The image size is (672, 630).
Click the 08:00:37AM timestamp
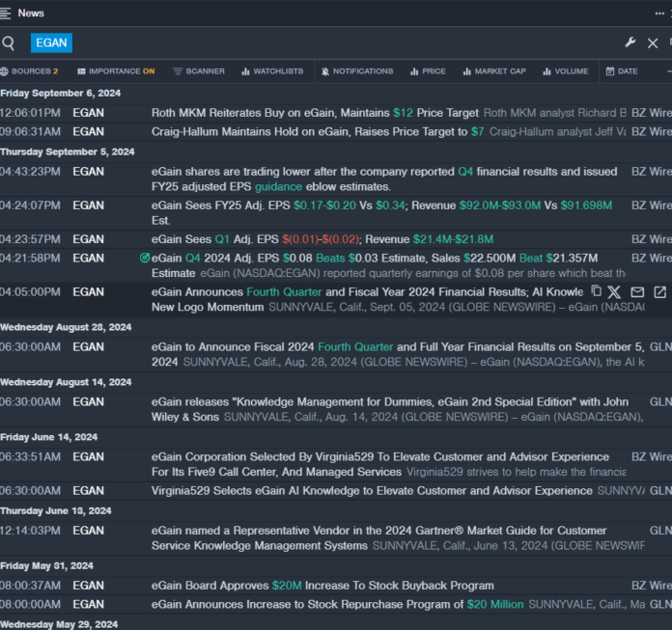30,585
